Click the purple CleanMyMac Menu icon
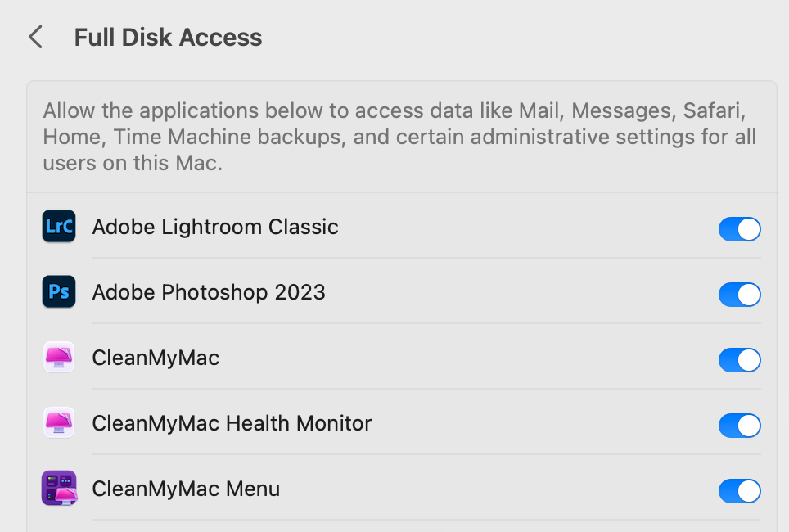 click(59, 489)
